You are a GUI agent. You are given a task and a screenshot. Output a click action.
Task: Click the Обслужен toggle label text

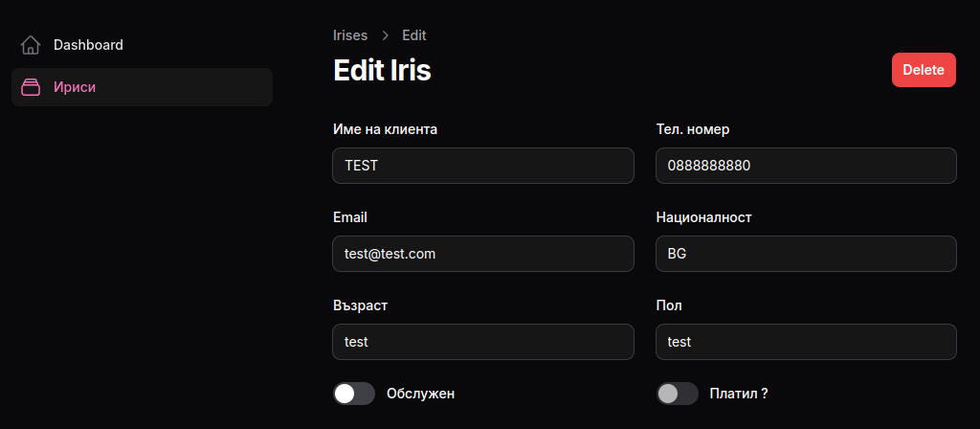[x=421, y=394]
